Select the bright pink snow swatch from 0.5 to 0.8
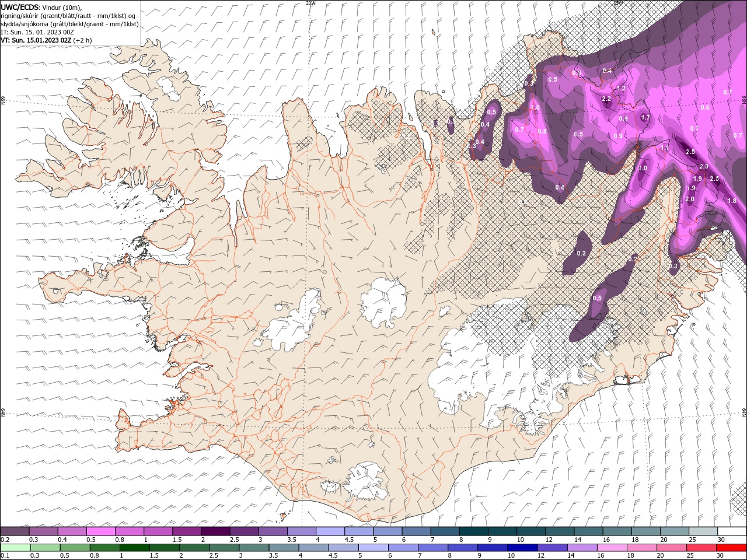The width and height of the screenshot is (747, 560). [101, 531]
